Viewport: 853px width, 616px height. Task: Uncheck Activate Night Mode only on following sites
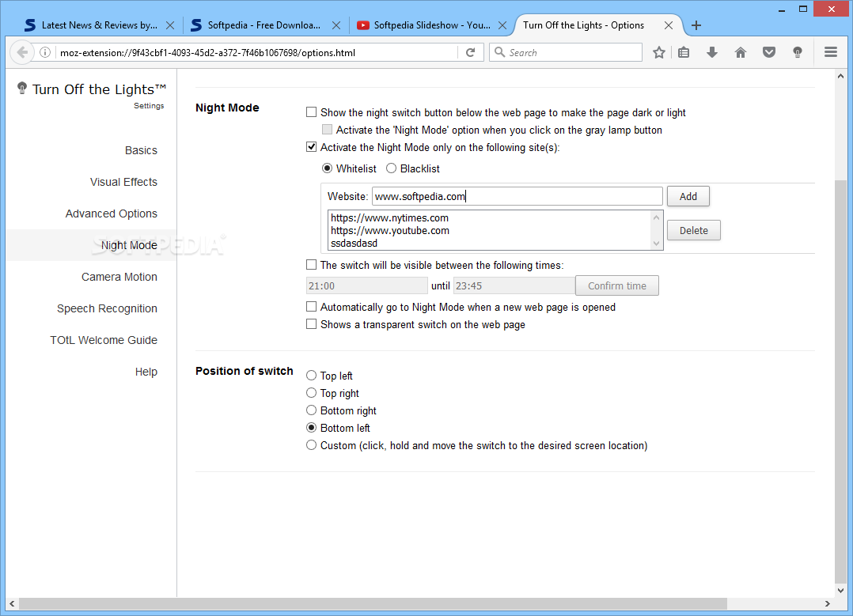tap(311, 147)
